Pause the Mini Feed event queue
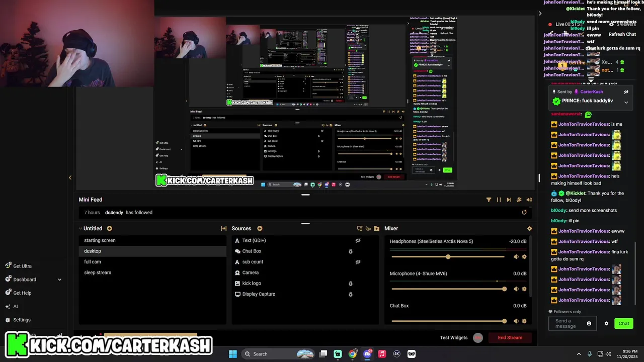This screenshot has width=644, height=362. pos(499,200)
